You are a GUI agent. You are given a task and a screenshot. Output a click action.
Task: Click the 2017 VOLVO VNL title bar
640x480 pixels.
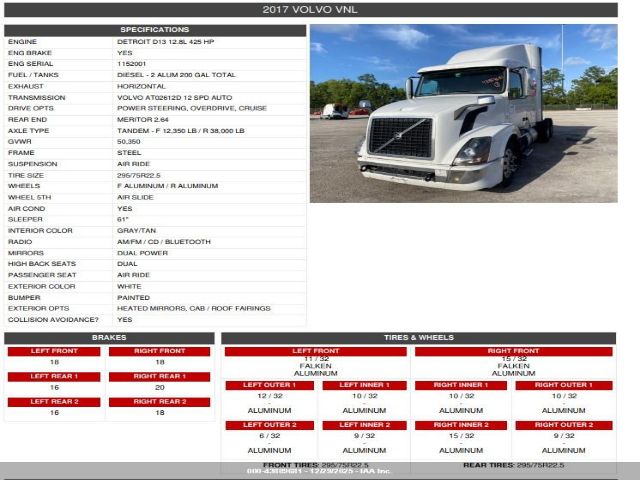310,9
